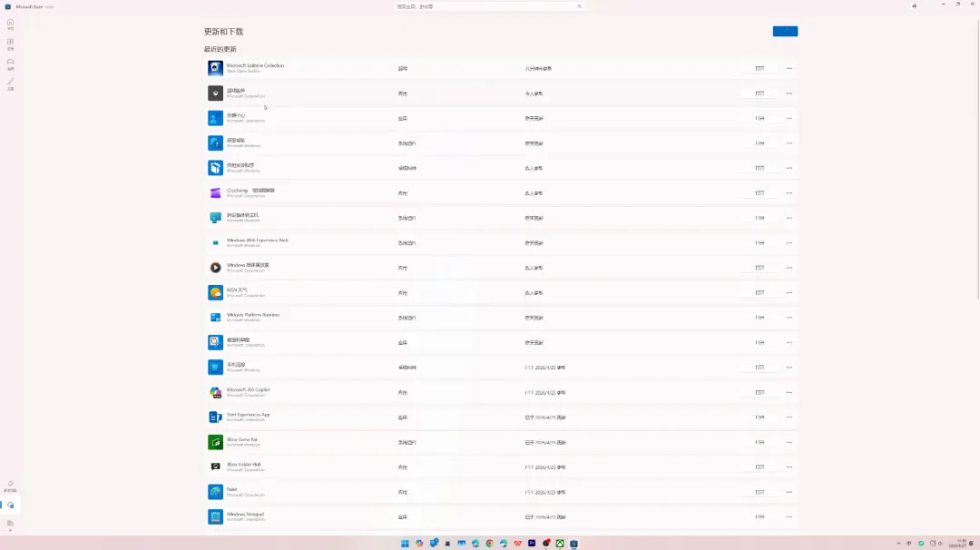Screen dimensions: 980x550
Task: Select the Windows Notepad name text
Action: pyautogui.click(x=245, y=515)
